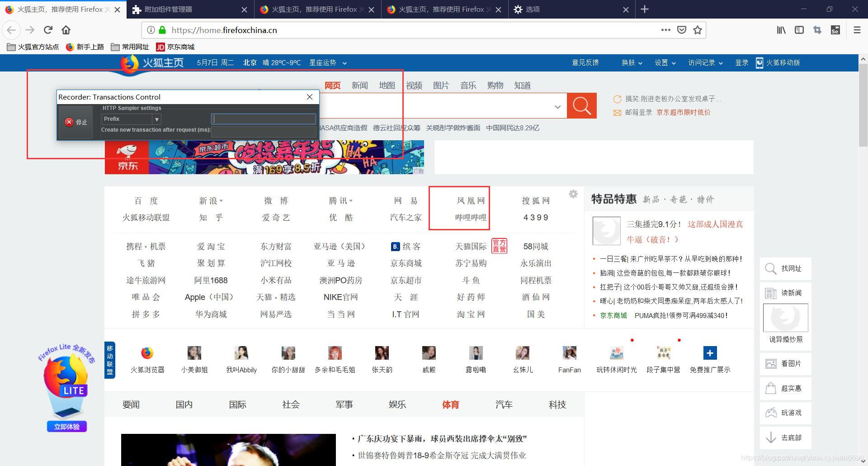This screenshot has width=868, height=466.
Task: Open 玩游戏 gamepad sidebar item
Action: click(x=785, y=413)
